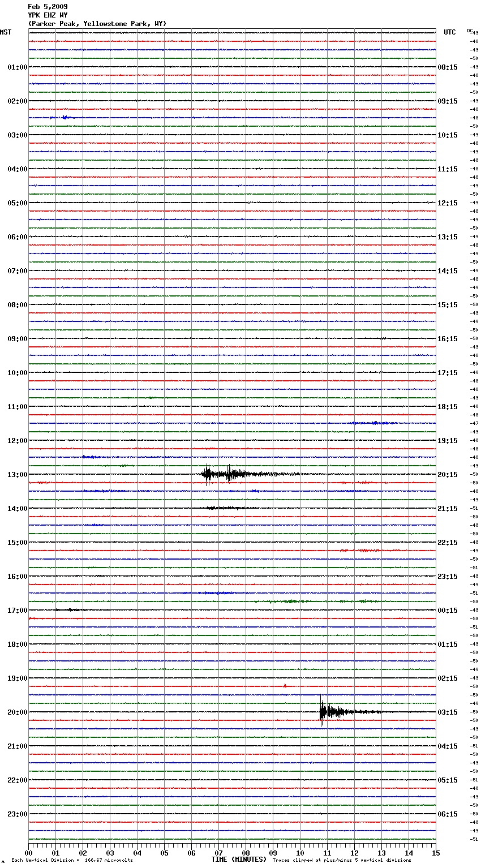This screenshot has width=481, height=868.
Task: Select the 23:00 MST time label
Action: 18,814
